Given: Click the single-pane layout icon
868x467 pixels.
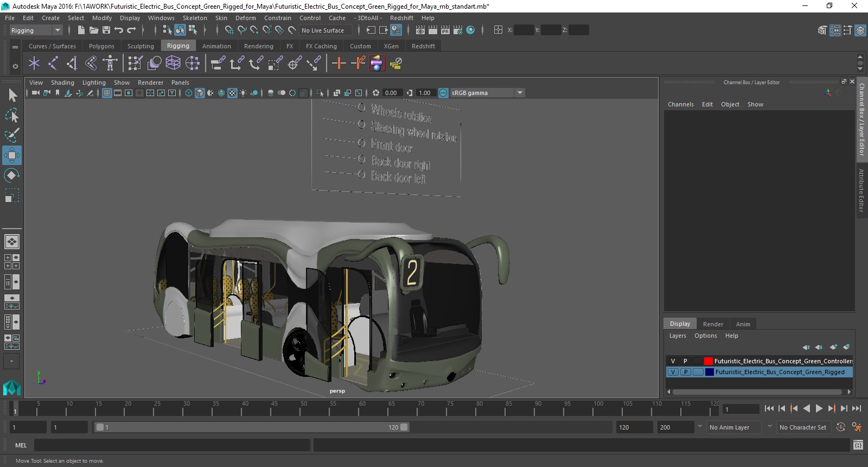Looking at the screenshot, I should [x=12, y=242].
